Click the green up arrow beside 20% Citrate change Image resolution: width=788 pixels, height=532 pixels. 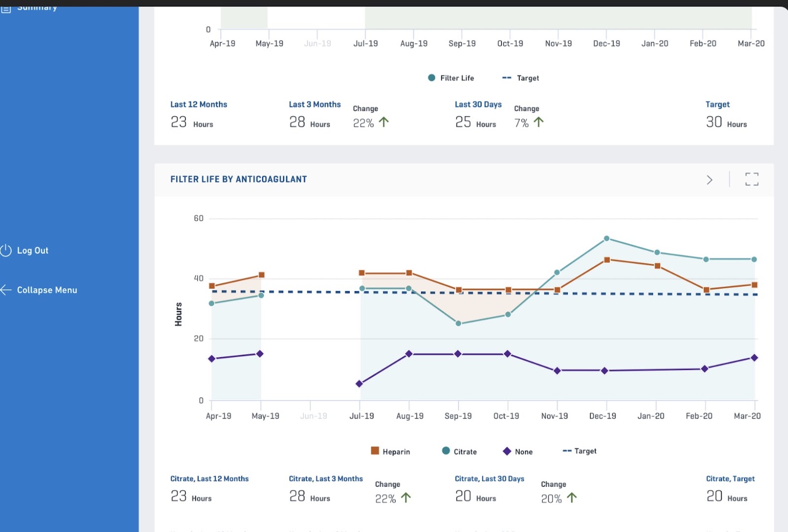tap(571, 498)
